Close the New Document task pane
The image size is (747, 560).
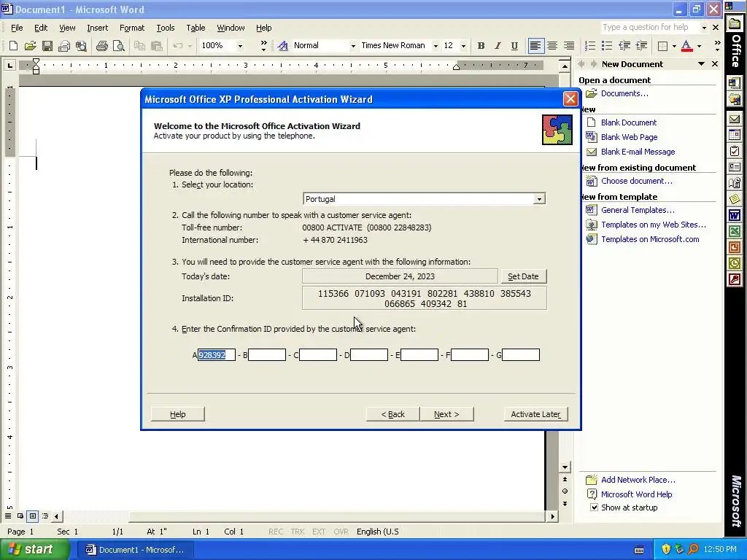coord(715,64)
